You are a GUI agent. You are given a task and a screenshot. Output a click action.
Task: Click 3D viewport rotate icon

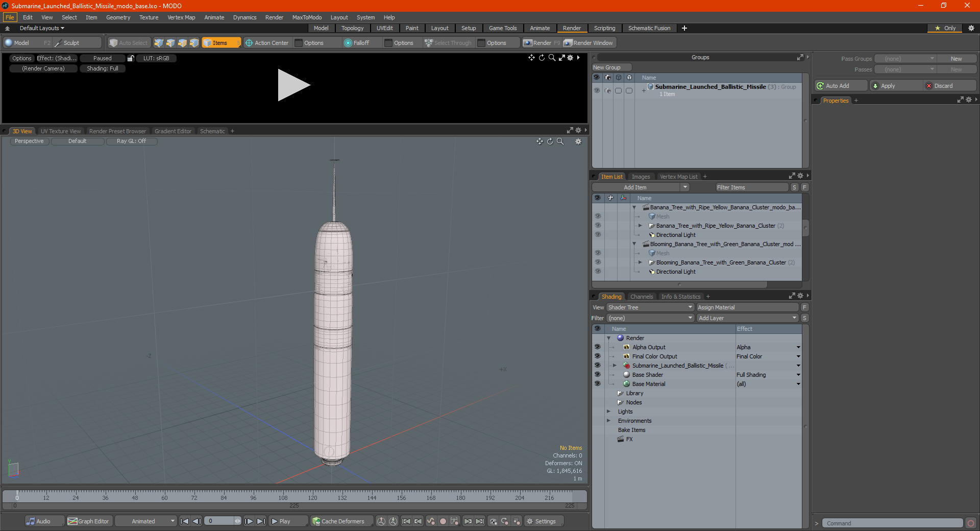(x=550, y=141)
